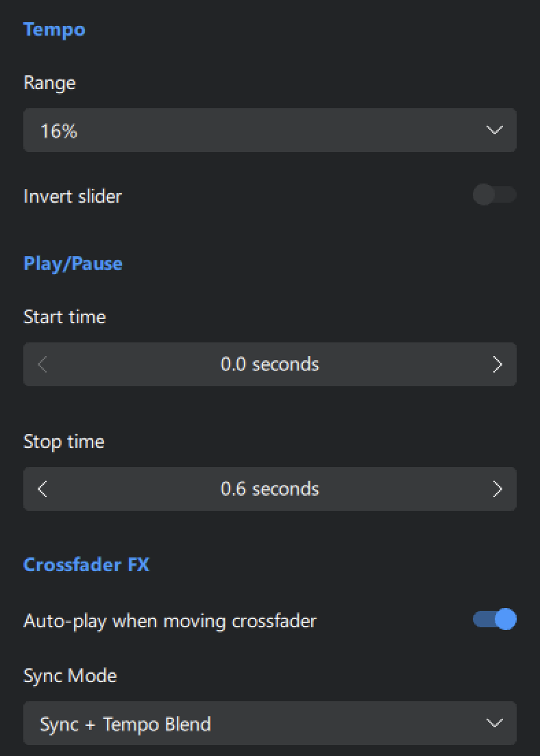Click the left chevron on Stop time
Viewport: 540px width, 756px height.
[42, 489]
